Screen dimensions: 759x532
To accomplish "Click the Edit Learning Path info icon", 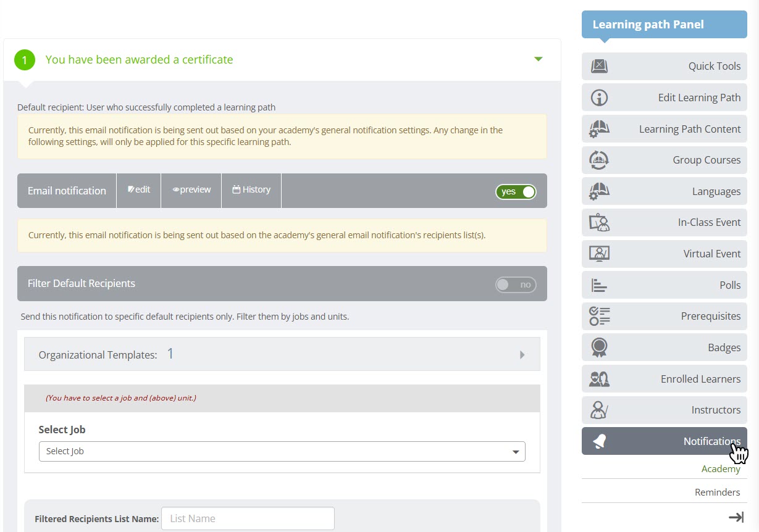I will coord(599,98).
